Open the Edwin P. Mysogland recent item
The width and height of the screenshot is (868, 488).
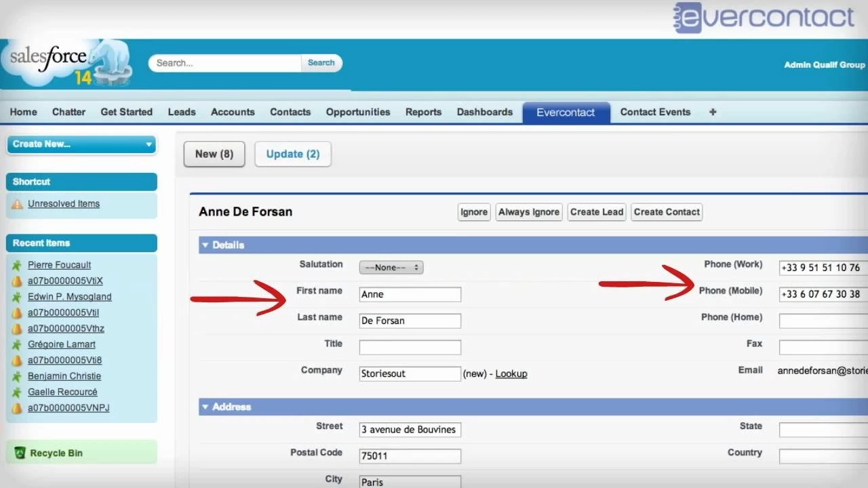point(70,297)
